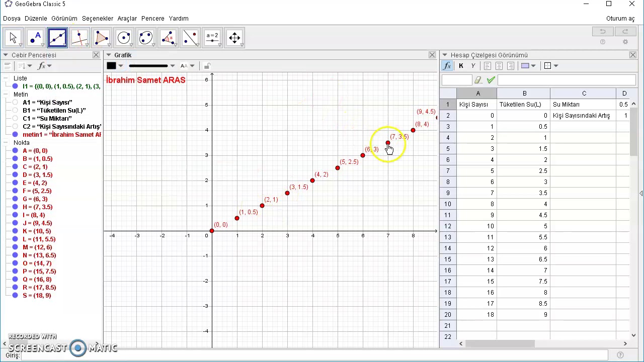
Task: Toggle visibility of metin1 text object
Action: coord(16,135)
